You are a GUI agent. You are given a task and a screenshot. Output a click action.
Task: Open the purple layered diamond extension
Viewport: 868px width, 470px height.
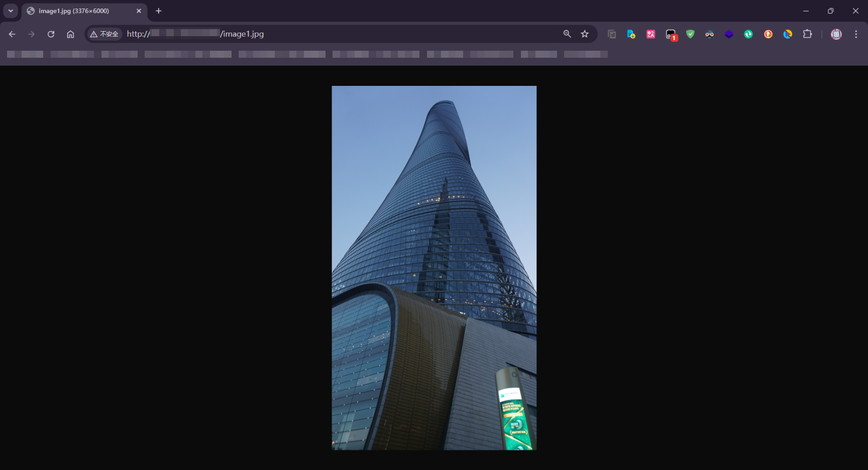(729, 34)
